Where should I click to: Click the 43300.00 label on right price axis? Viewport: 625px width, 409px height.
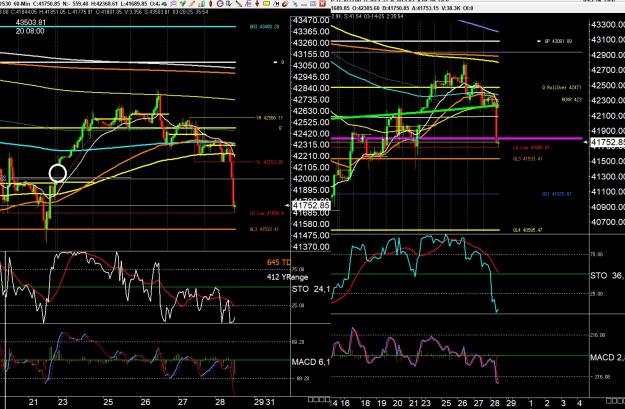tap(608, 24)
